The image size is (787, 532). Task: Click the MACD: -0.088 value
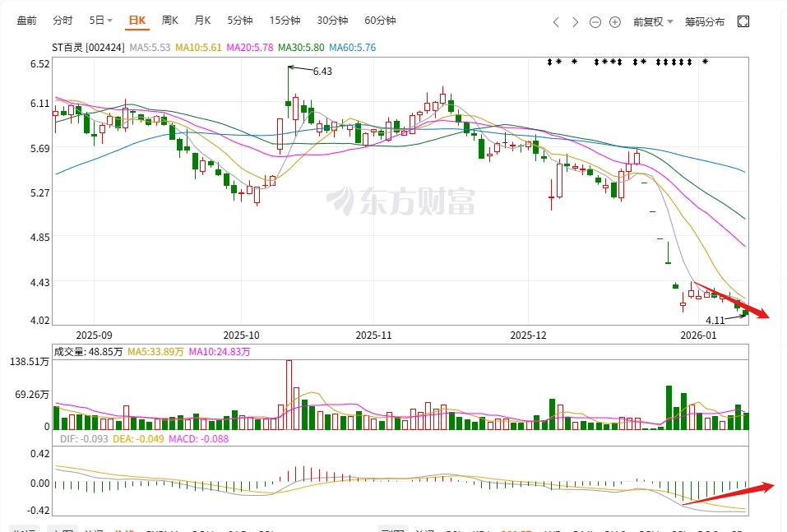point(199,439)
